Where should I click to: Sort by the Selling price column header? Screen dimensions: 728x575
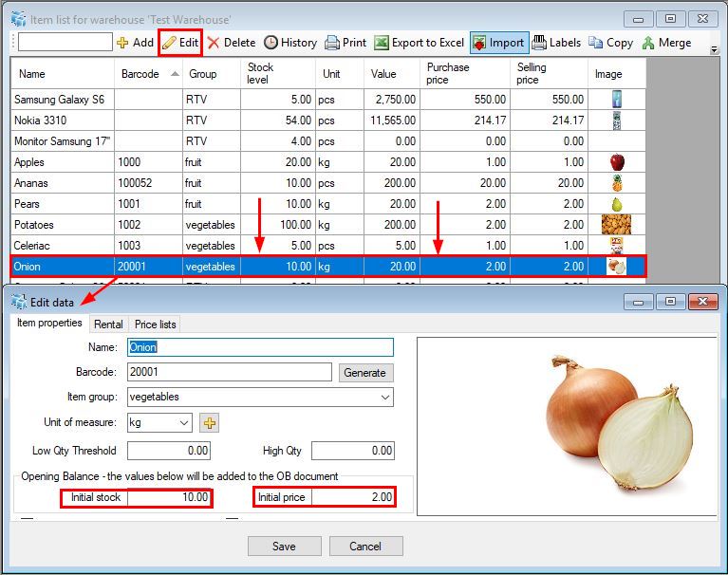click(550, 73)
